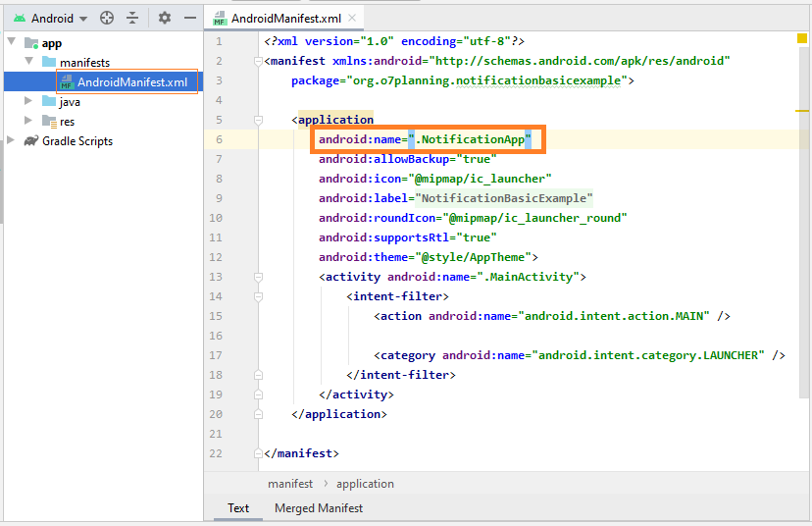
Task: Click the package name on line 3
Action: 486,80
